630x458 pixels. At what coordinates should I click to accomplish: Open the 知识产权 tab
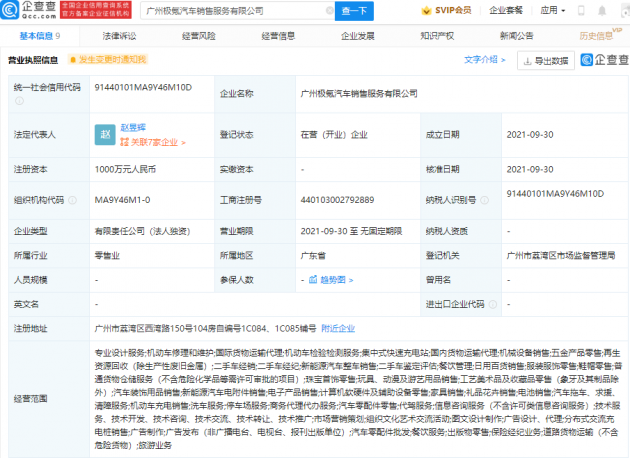437,36
